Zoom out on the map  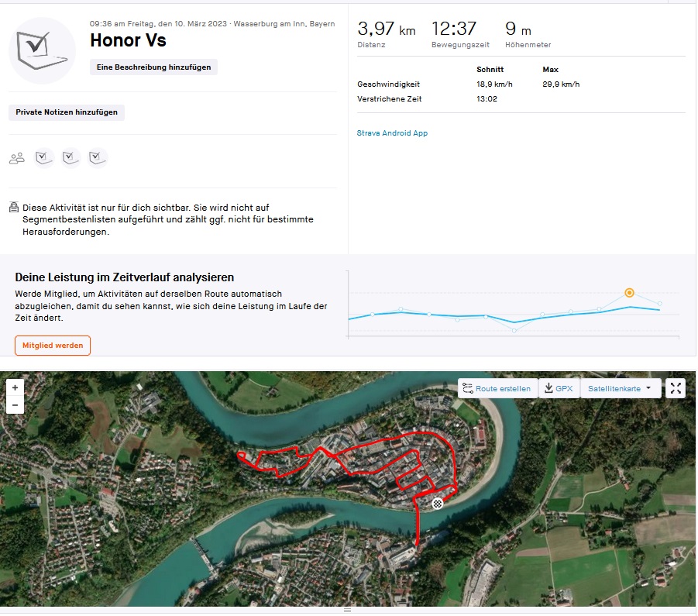15,405
